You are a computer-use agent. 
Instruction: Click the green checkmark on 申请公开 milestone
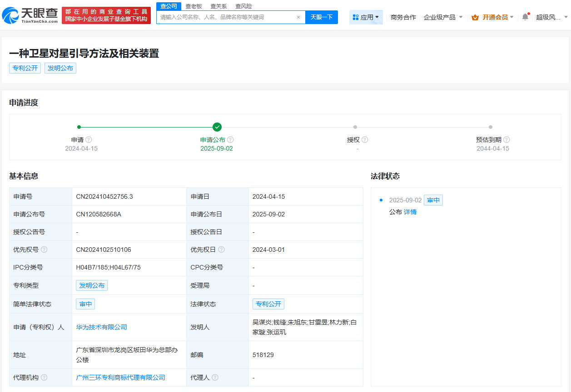(x=217, y=127)
